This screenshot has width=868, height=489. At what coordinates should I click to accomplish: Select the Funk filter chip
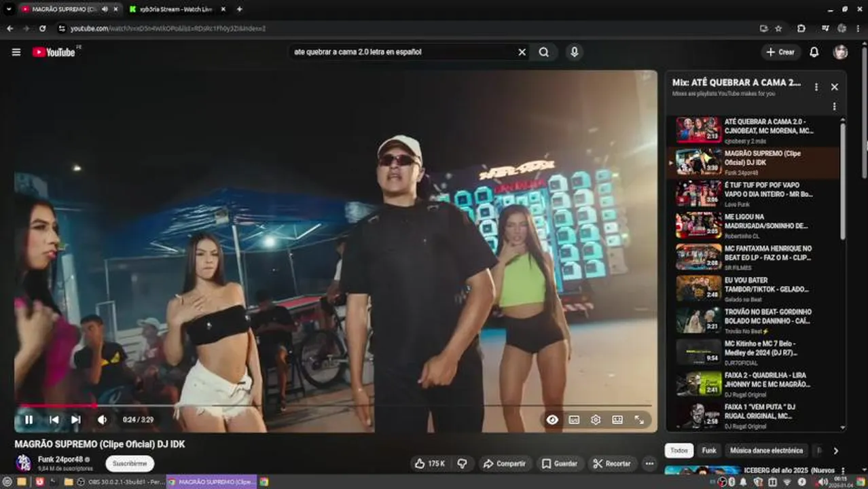point(709,450)
